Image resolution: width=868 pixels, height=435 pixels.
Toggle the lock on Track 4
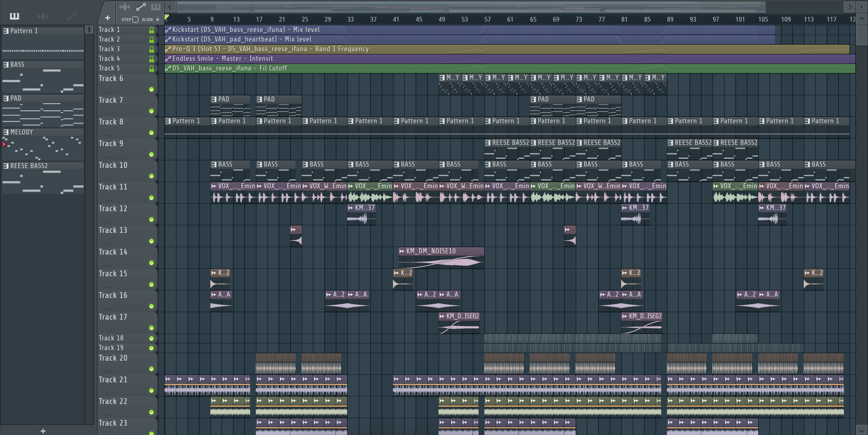pyautogui.click(x=152, y=59)
